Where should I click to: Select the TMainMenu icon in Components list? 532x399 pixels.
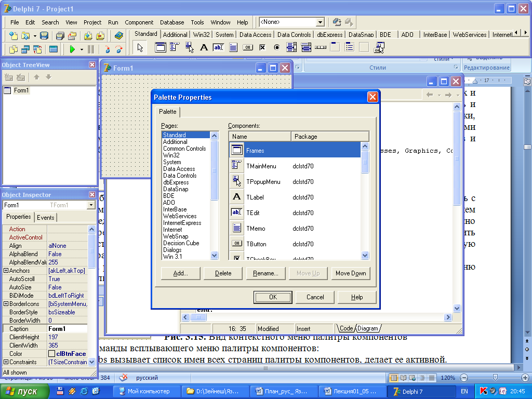coord(237,166)
